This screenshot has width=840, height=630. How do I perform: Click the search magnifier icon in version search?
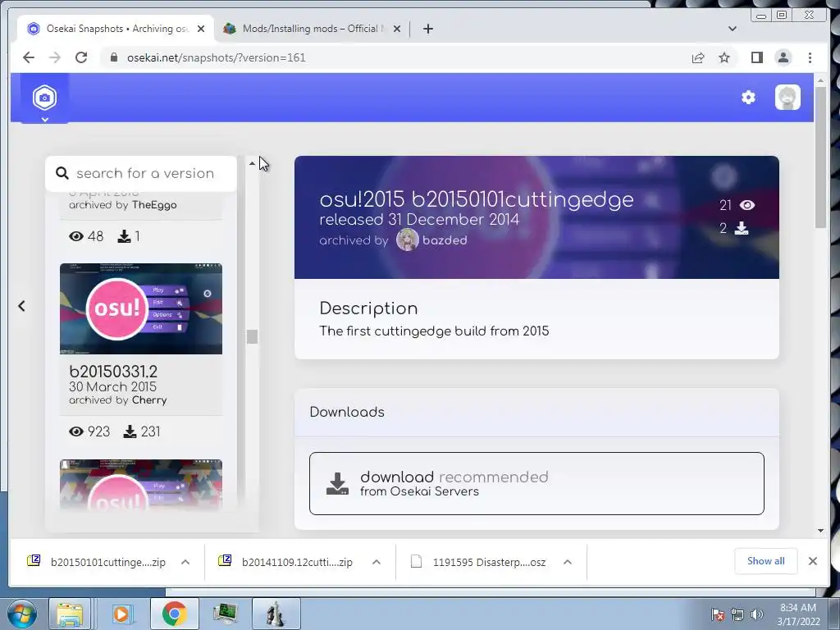click(62, 173)
